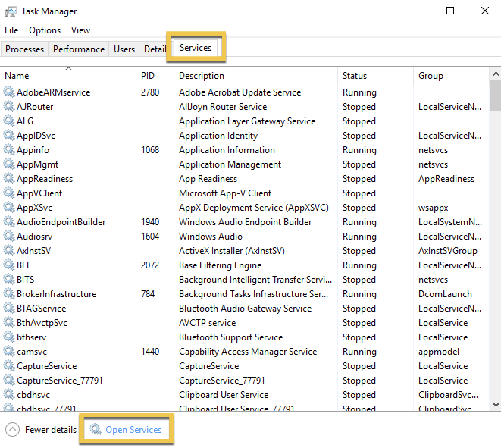Click Running status of Audiosrv row
Image resolution: width=501 pixels, height=448 pixels.
coord(360,237)
